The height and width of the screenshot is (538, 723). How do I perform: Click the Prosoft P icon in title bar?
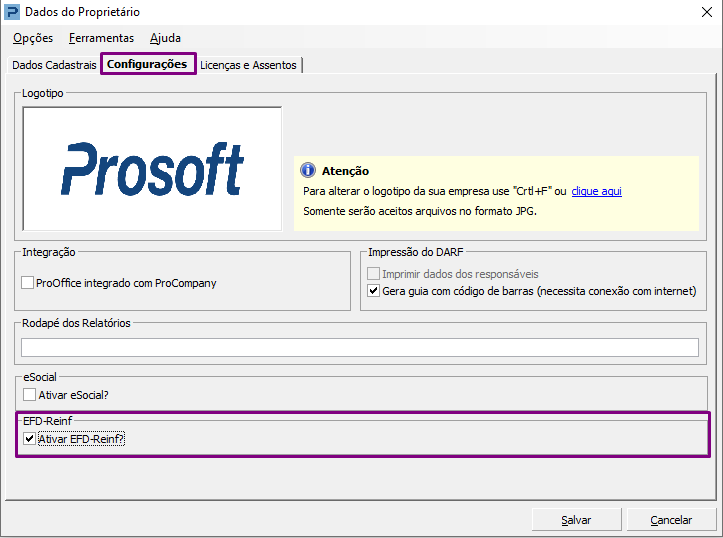(12, 12)
